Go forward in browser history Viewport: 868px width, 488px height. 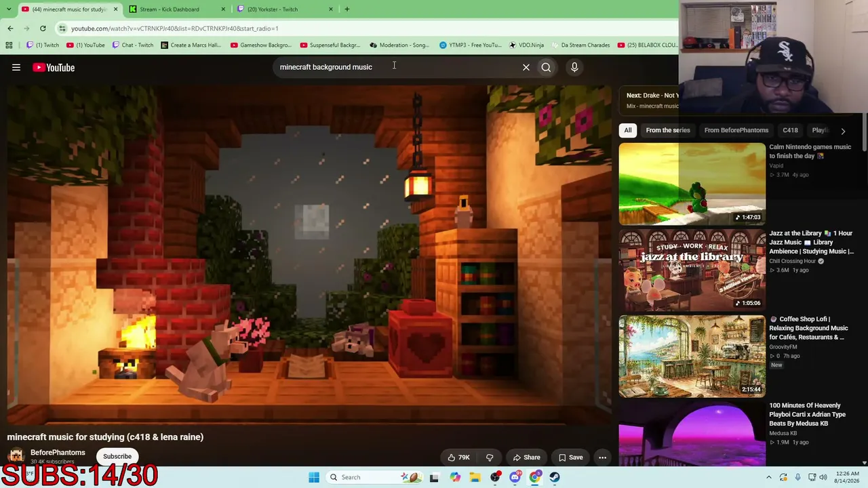point(26,28)
